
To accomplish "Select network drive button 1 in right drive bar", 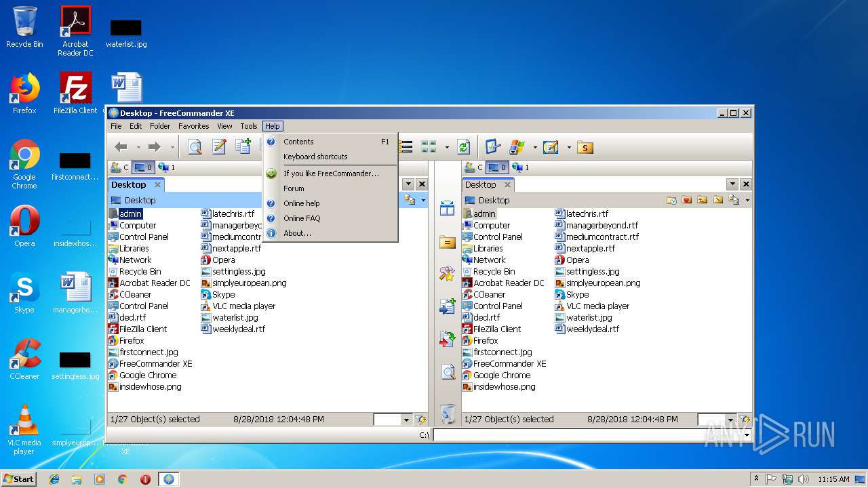I will [521, 167].
